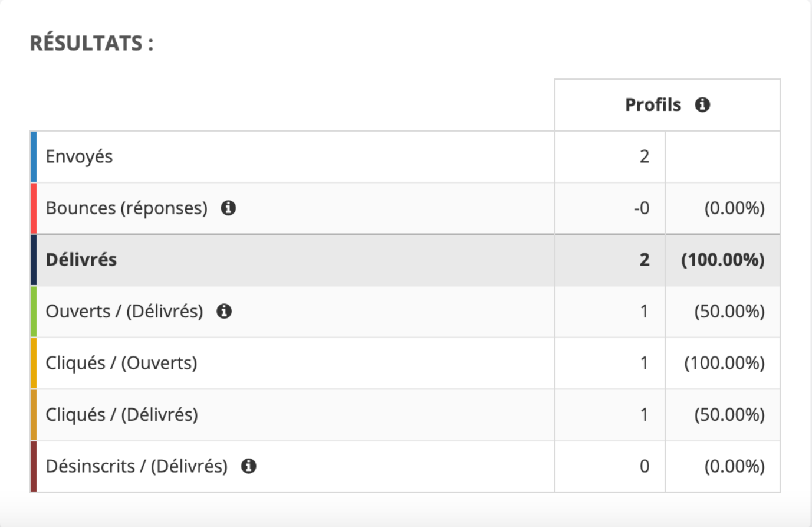Select the Délivrés row label
This screenshot has width=812, height=527.
(81, 260)
